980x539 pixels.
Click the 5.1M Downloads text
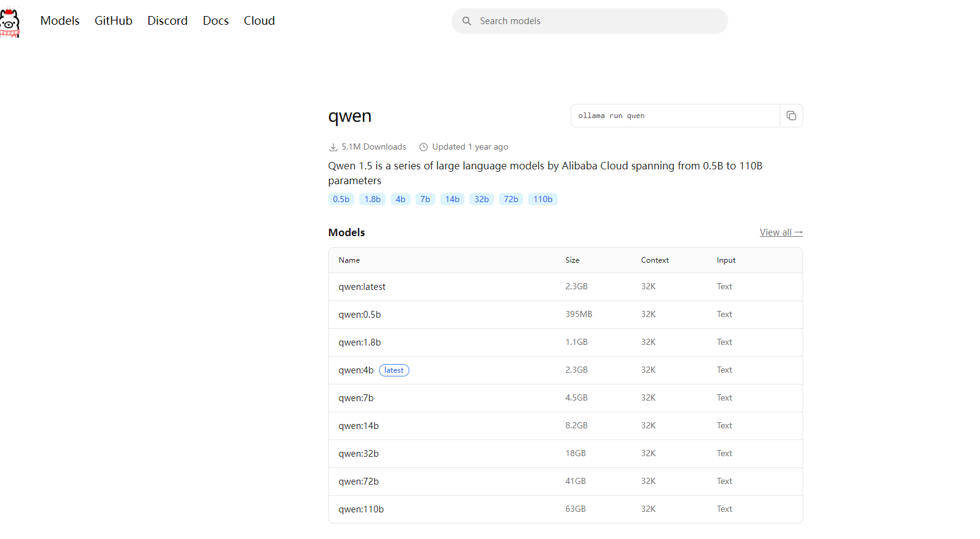(x=374, y=147)
